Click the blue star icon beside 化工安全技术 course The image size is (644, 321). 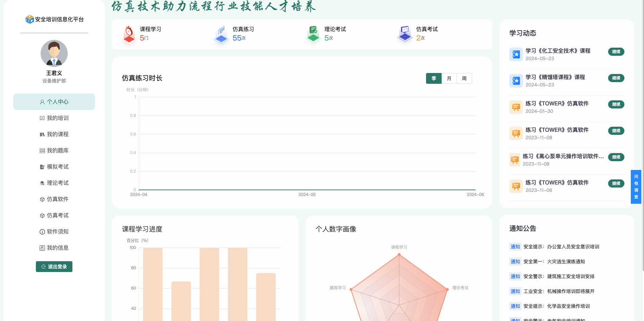516,54
